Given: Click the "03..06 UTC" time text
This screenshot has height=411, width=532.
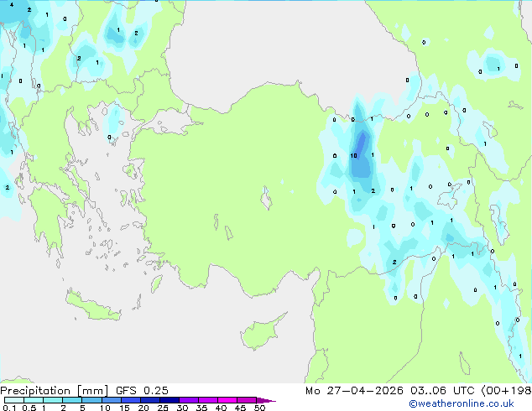Looking at the screenshot, I should (x=442, y=391).
